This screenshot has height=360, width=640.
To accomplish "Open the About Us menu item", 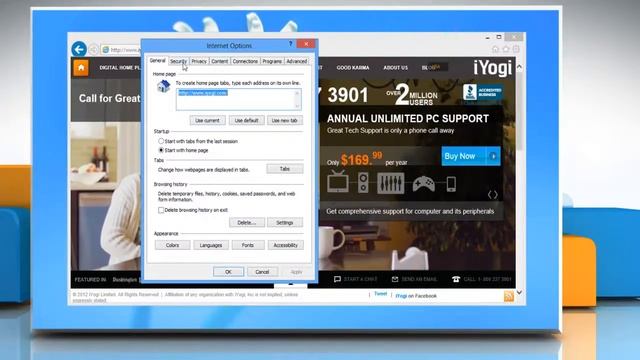I will click(396, 68).
